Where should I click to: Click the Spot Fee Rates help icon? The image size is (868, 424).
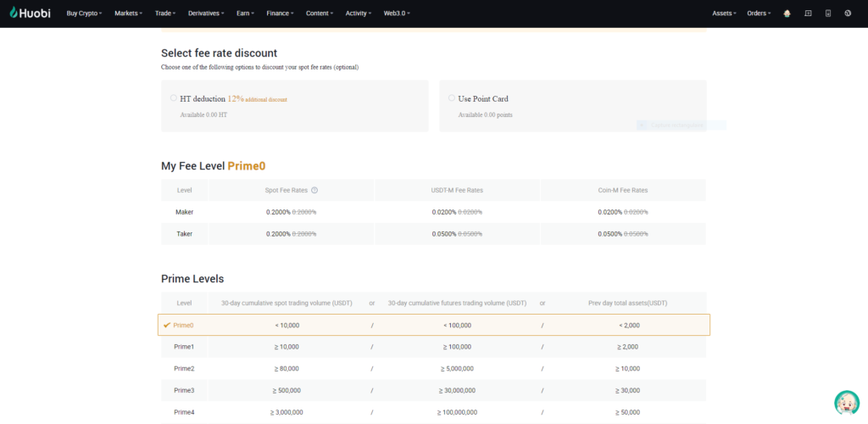(314, 190)
